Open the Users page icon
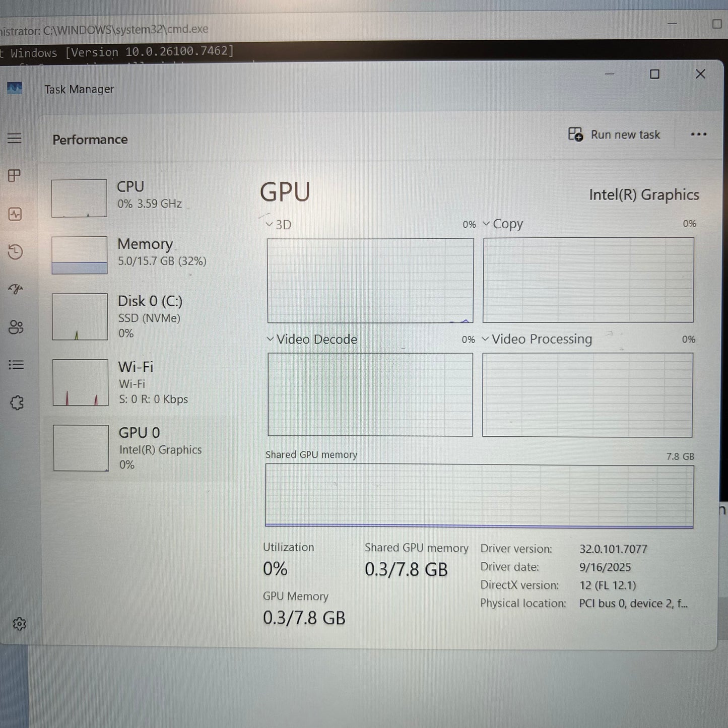This screenshot has height=728, width=728. pos(15,327)
